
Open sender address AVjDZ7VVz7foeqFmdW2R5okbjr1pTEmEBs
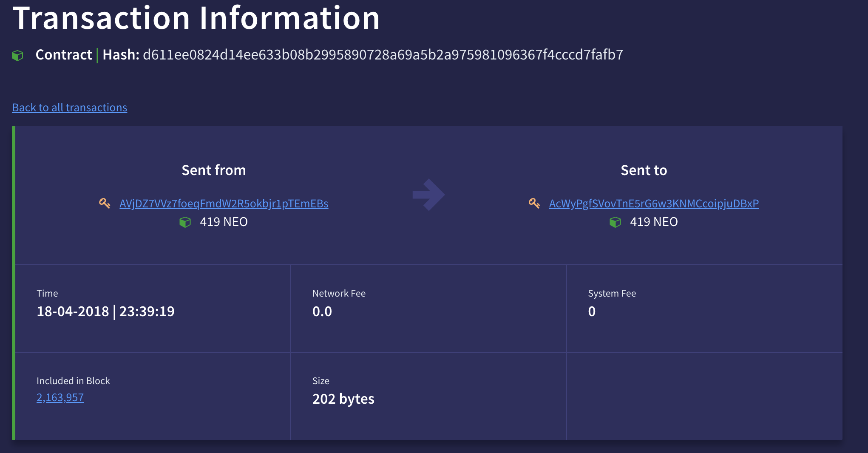224,204
